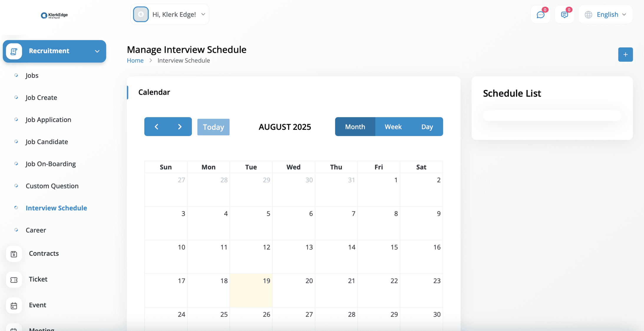
Task: Go to previous month with left arrow
Action: pyautogui.click(x=156, y=127)
